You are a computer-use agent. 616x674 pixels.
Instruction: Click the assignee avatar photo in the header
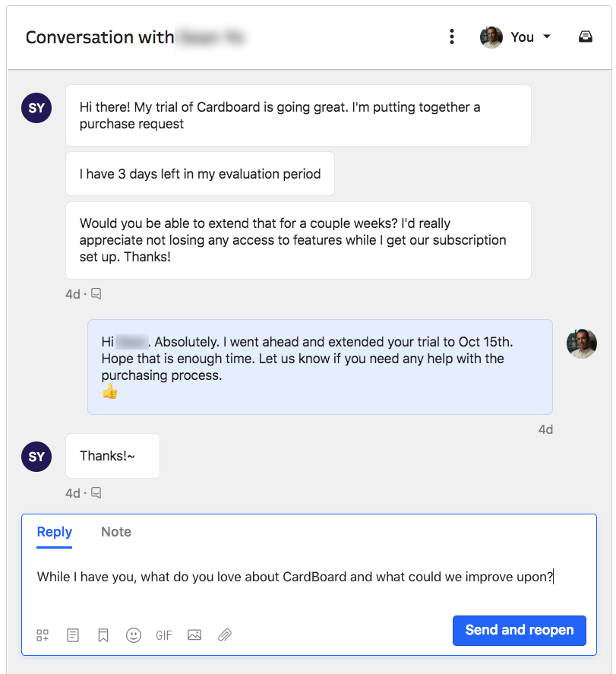(x=491, y=36)
